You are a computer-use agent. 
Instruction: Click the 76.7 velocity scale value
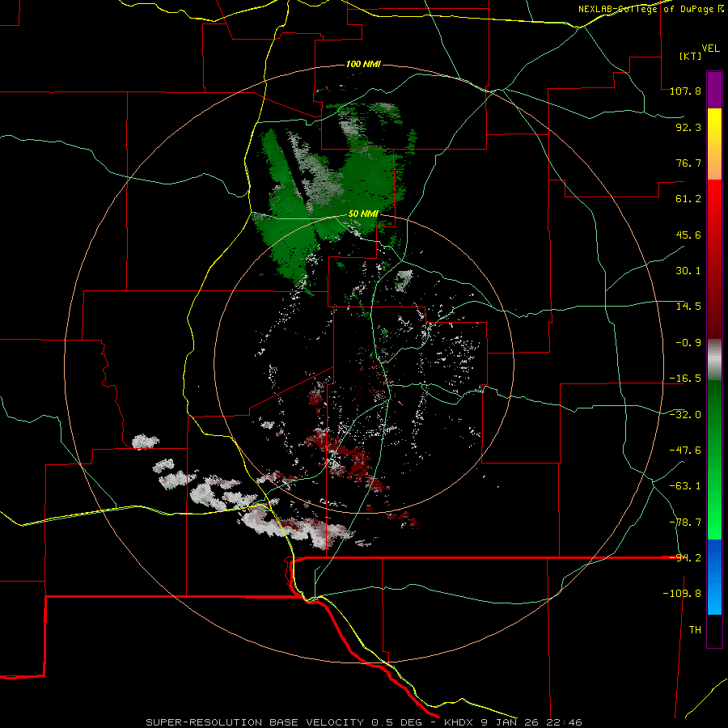click(688, 163)
